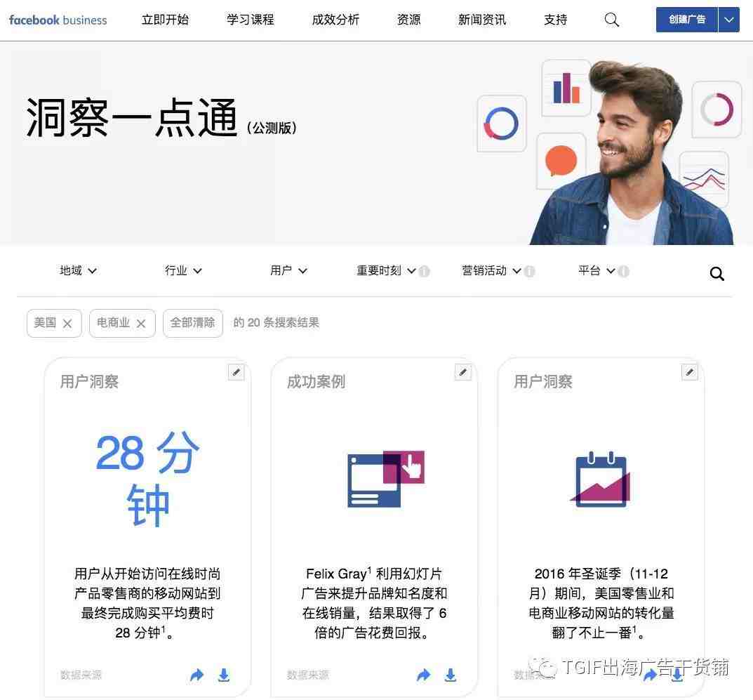This screenshot has width=753, height=700.
Task: Click 全部清除 to clear all filters
Action: [192, 323]
